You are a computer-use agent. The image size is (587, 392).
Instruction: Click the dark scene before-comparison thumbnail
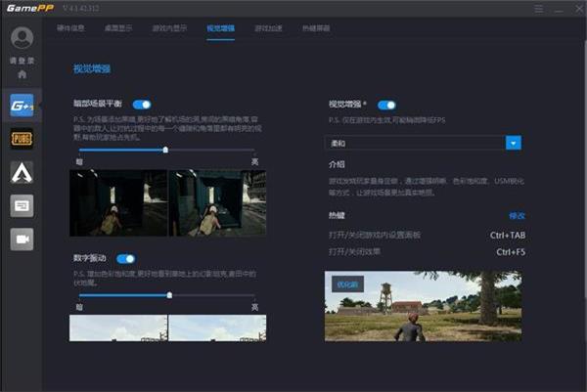pos(118,202)
